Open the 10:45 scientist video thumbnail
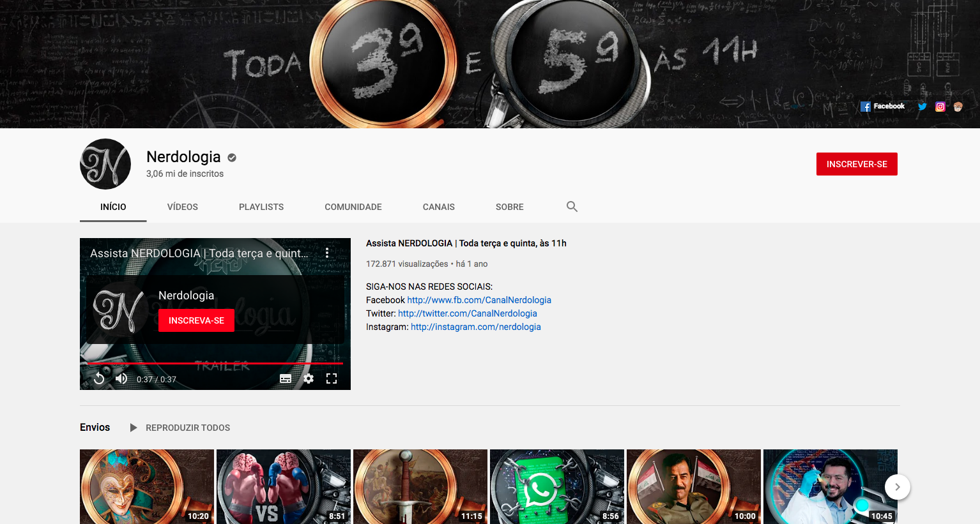The image size is (980, 524). (x=831, y=486)
